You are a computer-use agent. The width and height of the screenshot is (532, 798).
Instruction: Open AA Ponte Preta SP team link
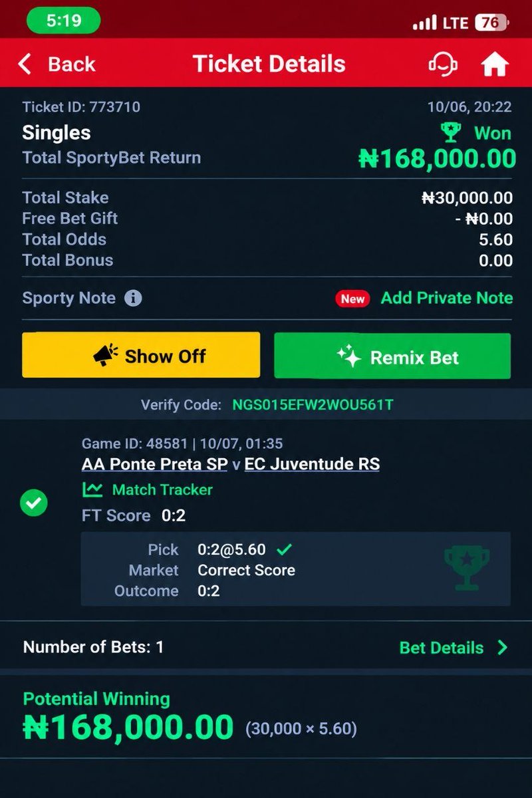pos(155,464)
